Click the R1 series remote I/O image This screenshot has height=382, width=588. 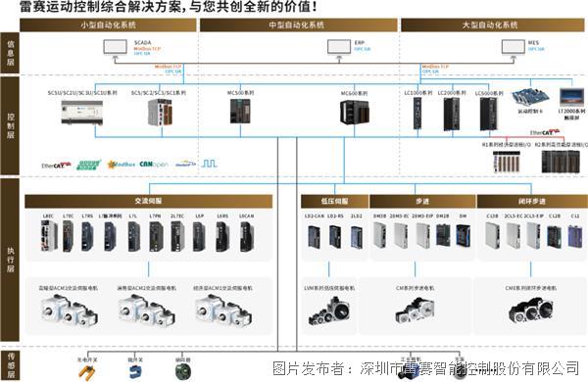coord(507,162)
